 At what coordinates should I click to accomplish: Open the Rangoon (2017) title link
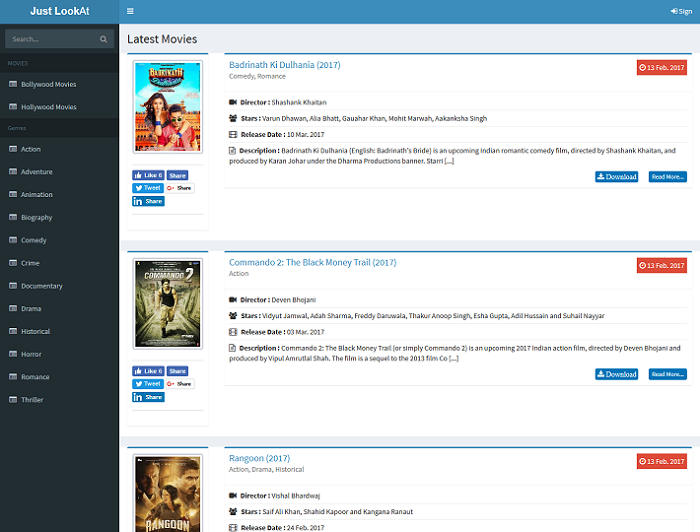[x=259, y=458]
